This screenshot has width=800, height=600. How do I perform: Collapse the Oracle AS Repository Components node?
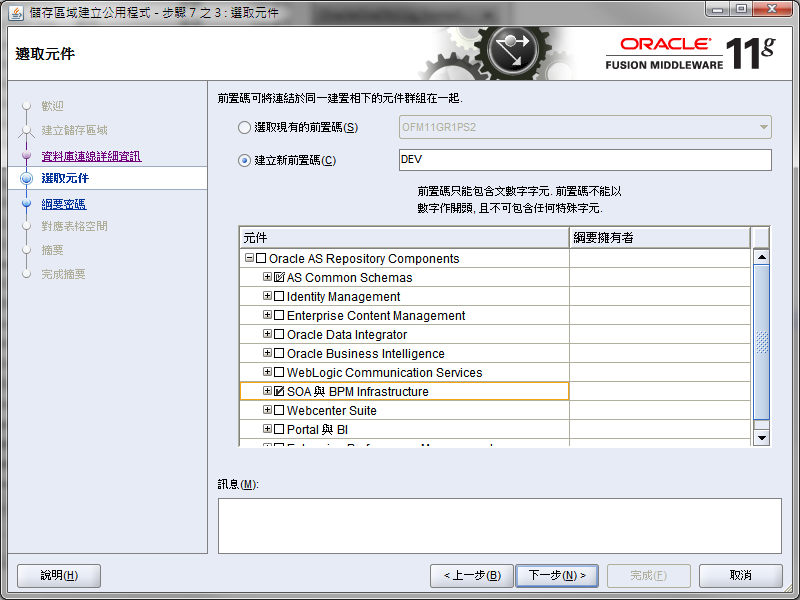[x=249, y=258]
